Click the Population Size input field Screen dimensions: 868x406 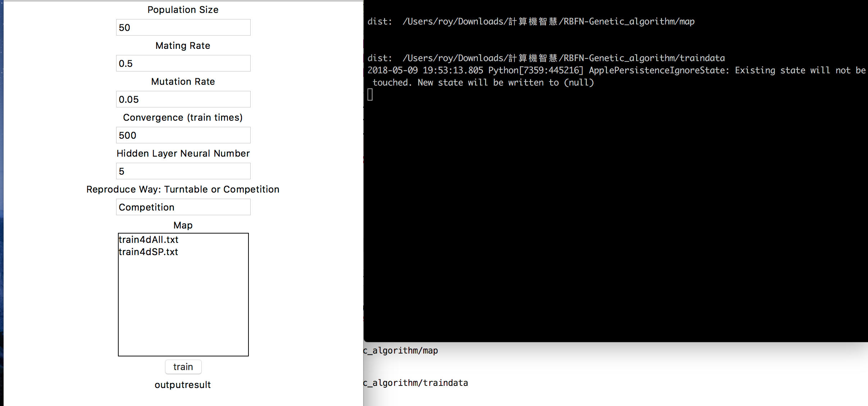coord(183,27)
